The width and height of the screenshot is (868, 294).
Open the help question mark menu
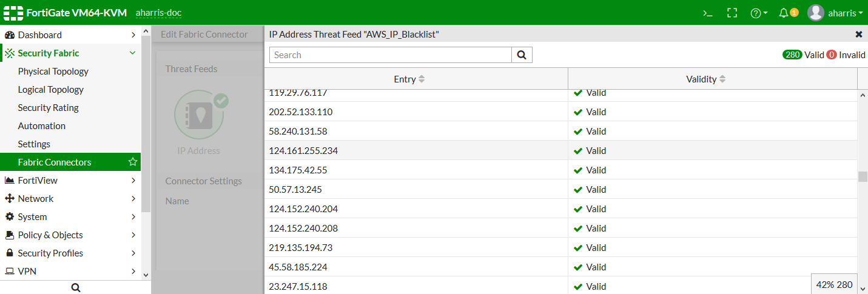tap(758, 13)
